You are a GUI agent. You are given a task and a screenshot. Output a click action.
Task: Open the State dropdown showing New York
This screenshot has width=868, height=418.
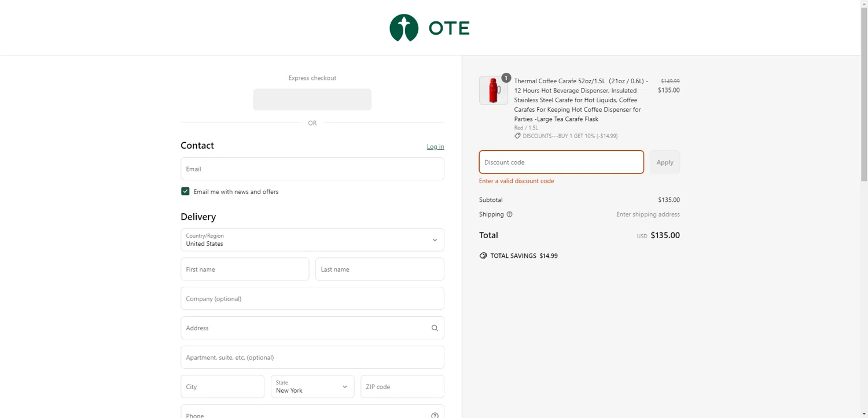312,387
